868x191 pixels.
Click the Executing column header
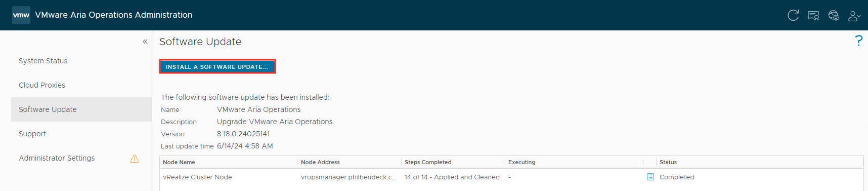click(x=574, y=162)
